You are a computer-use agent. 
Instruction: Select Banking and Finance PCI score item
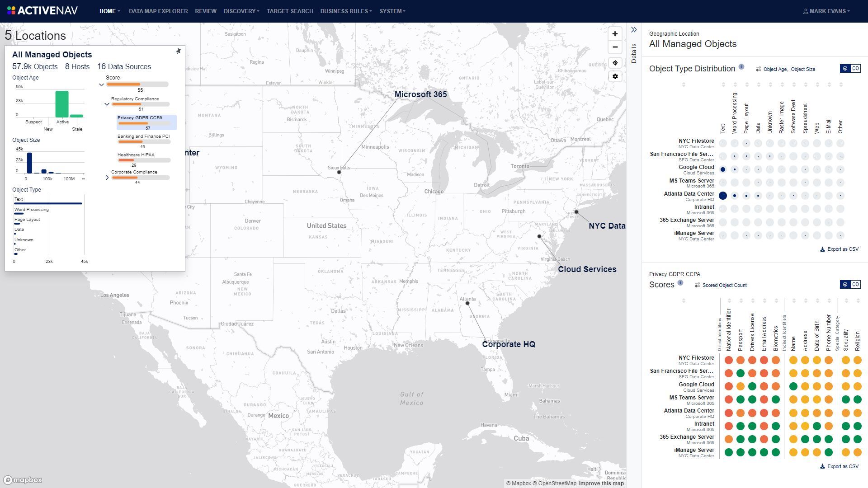point(144,141)
